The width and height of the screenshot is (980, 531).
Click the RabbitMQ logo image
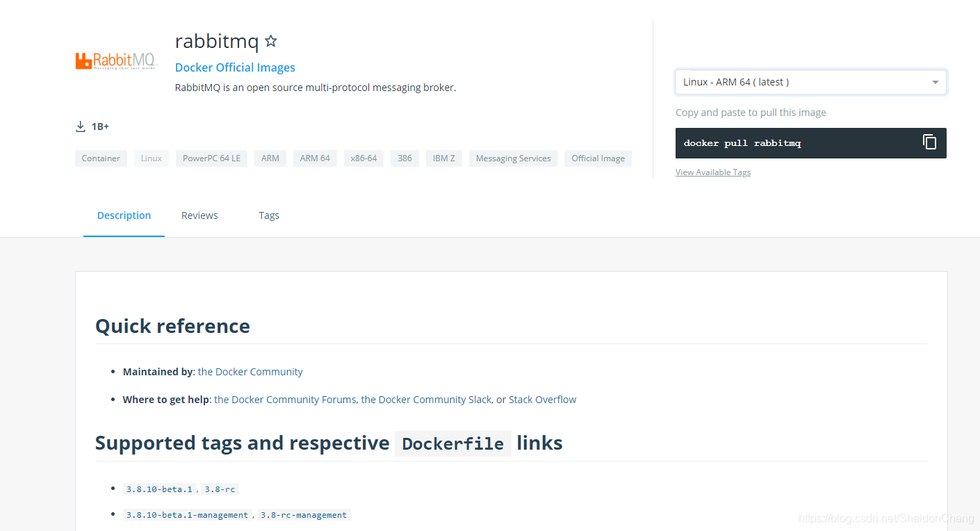(117, 61)
